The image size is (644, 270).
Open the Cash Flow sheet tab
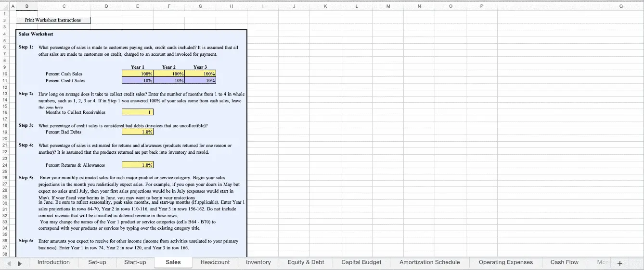(564, 262)
